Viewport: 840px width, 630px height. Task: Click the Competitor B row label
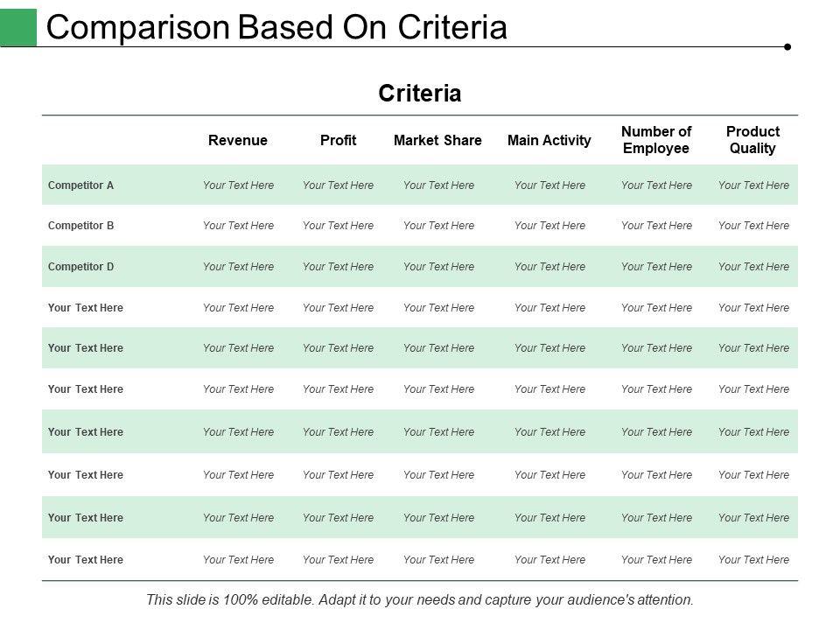coord(81,226)
